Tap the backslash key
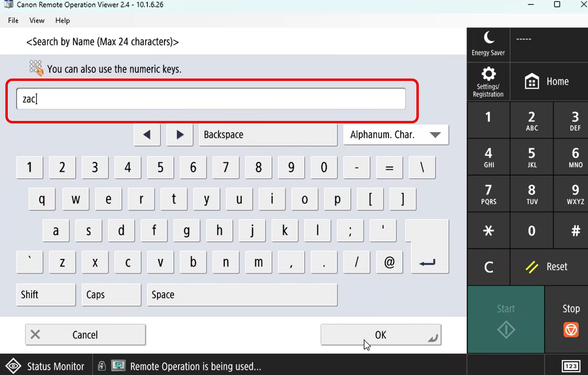The width and height of the screenshot is (588, 375). coord(422,167)
